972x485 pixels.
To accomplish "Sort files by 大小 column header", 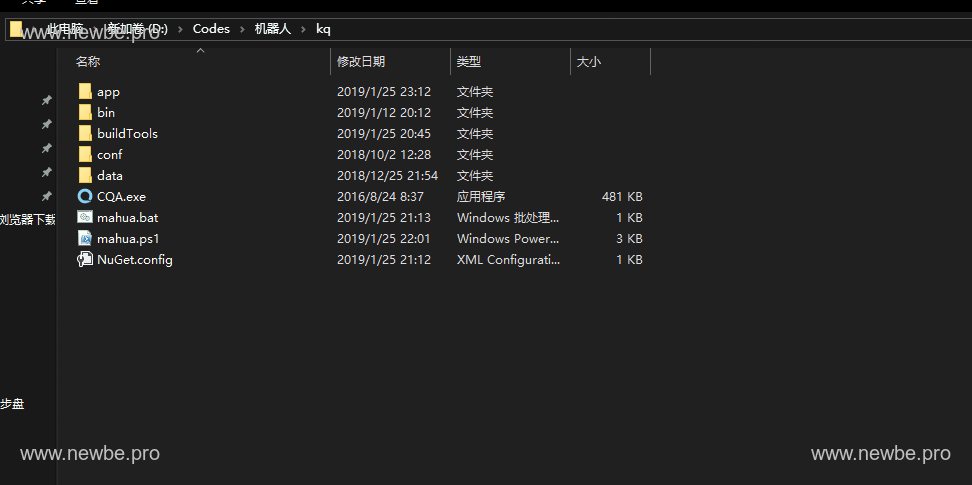I will (x=588, y=61).
